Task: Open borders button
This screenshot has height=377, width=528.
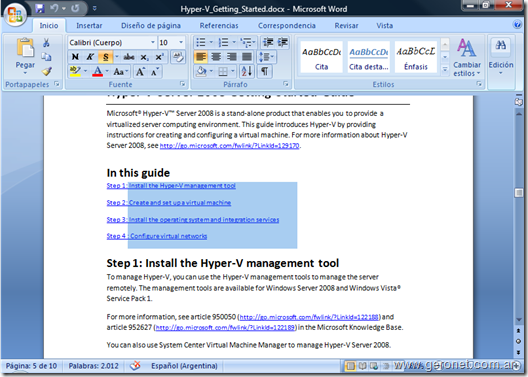Action: pyautogui.click(x=222, y=71)
